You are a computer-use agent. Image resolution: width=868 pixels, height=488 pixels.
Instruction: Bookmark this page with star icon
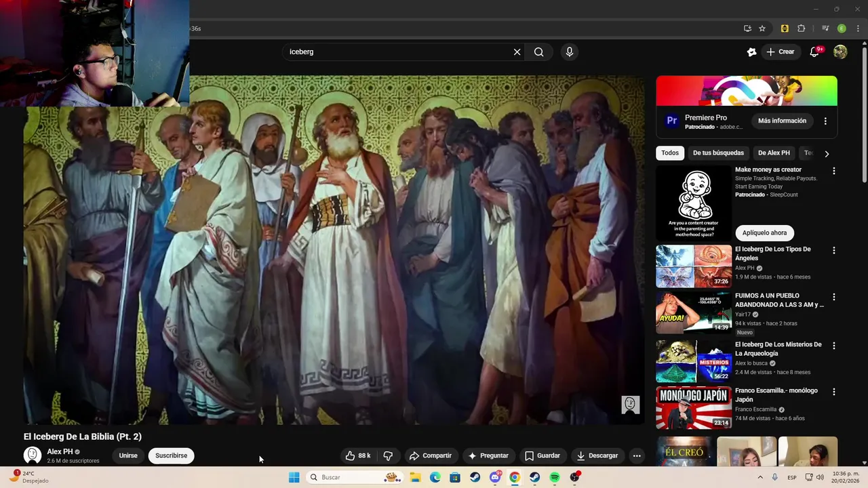coord(762,28)
